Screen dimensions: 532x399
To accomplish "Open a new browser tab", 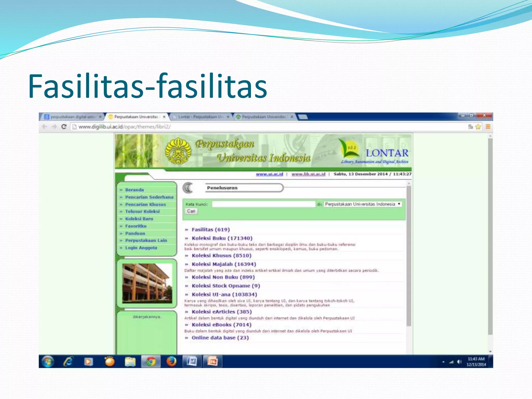I will 303,117.
